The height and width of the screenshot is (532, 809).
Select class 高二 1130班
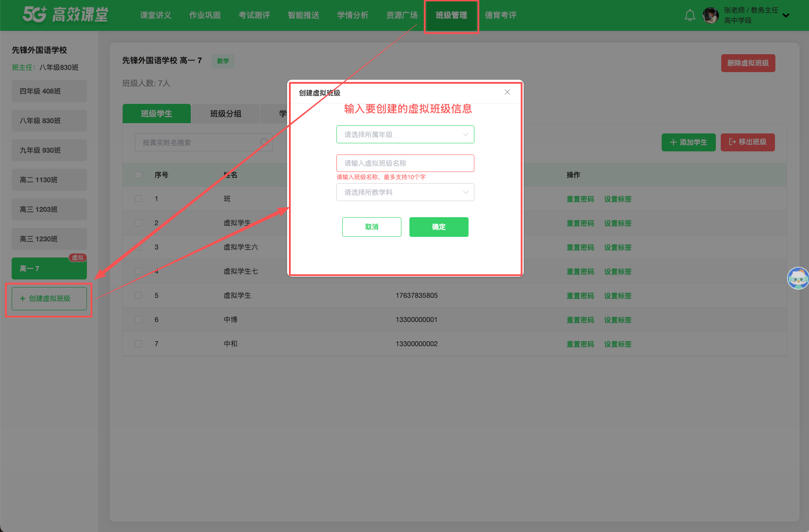[49, 180]
